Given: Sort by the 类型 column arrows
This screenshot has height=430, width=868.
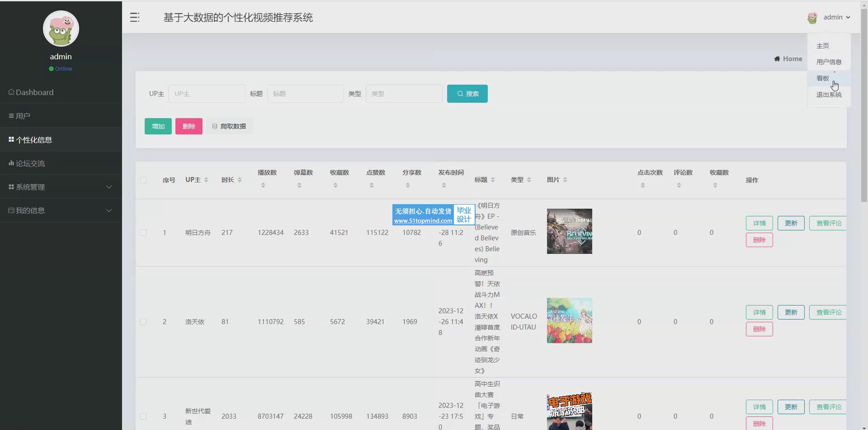Looking at the screenshot, I should tap(529, 180).
